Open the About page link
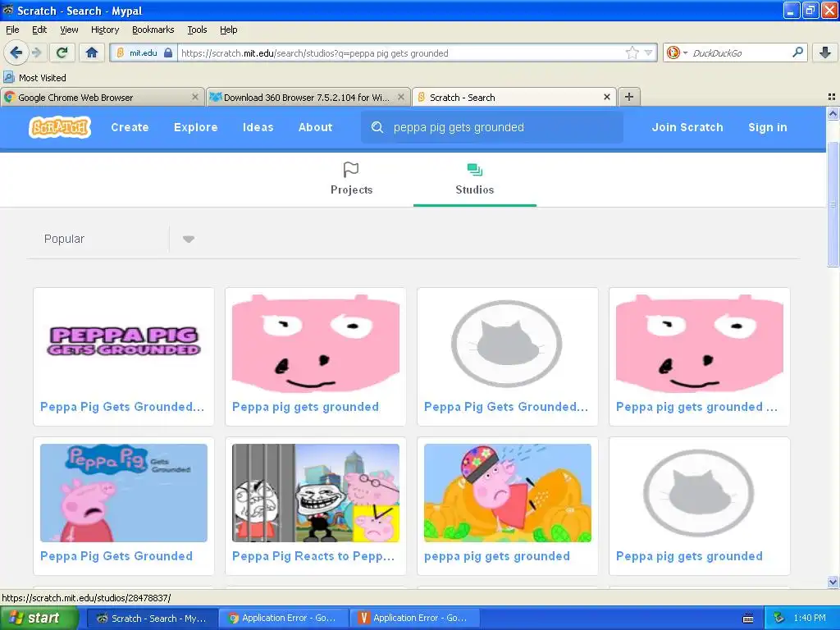Image resolution: width=840 pixels, height=630 pixels. (x=316, y=127)
